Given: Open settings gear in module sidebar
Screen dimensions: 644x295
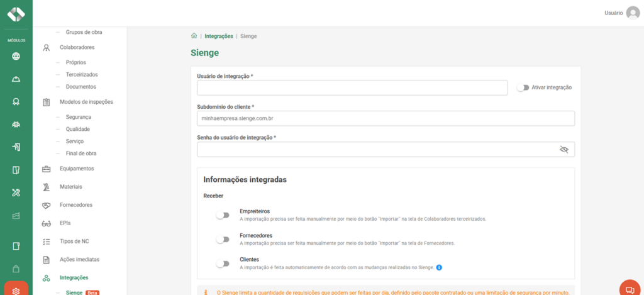Looking at the screenshot, I should coord(16,291).
